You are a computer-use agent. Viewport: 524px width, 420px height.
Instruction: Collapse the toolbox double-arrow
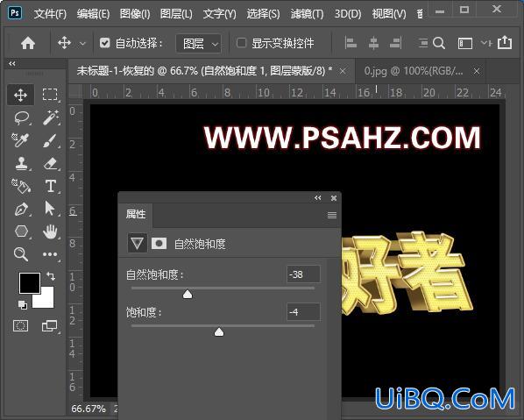(x=12, y=63)
